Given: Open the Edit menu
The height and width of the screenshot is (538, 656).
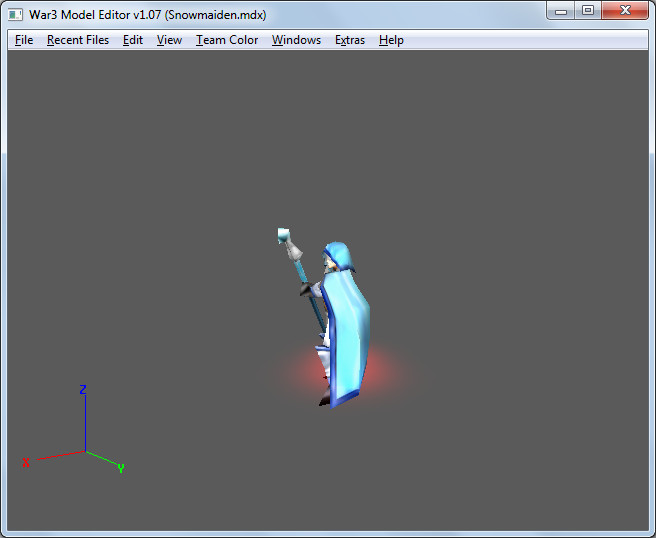Looking at the screenshot, I should 133,40.
